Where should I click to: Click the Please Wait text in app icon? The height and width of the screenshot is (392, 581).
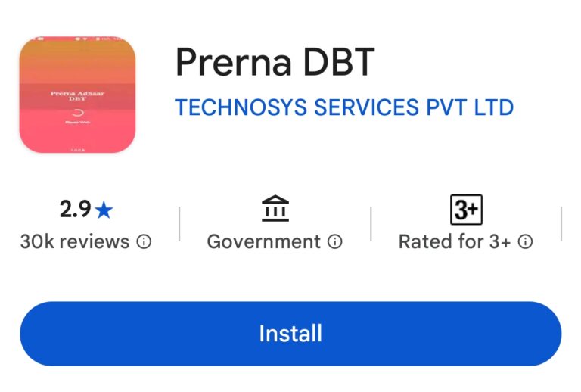tap(77, 122)
